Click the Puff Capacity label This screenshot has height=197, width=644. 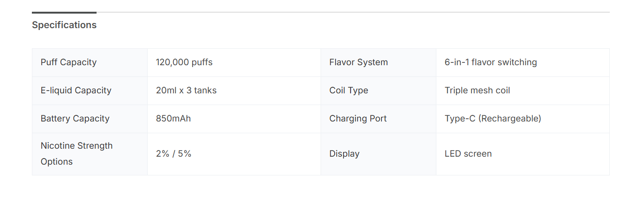pyautogui.click(x=68, y=62)
